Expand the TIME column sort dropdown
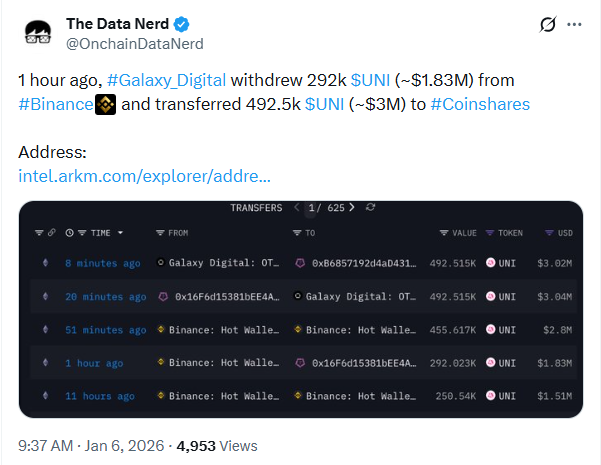 pyautogui.click(x=120, y=233)
